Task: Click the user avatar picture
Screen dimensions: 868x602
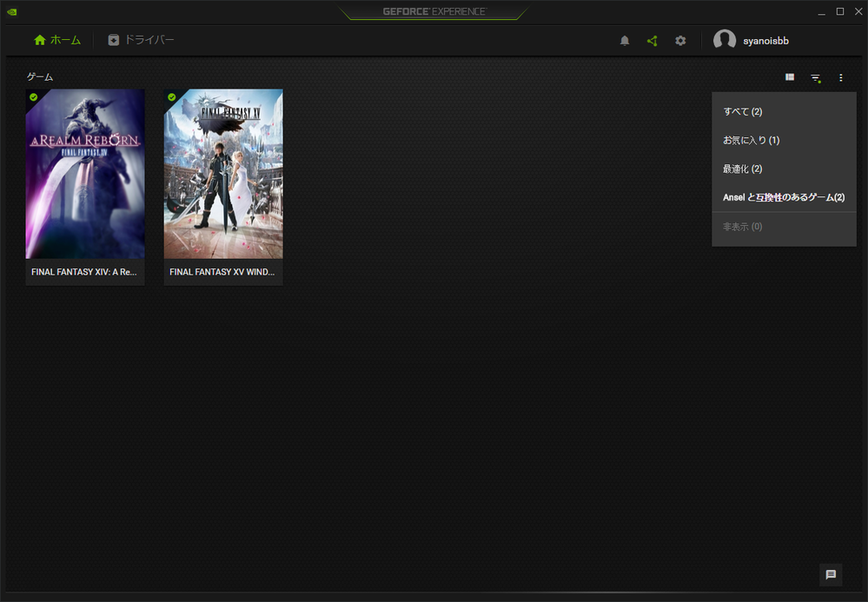Action: (x=724, y=40)
